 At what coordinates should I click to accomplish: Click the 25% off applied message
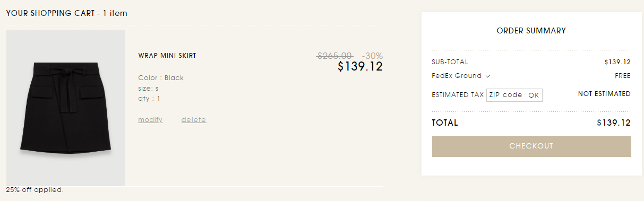tap(35, 190)
